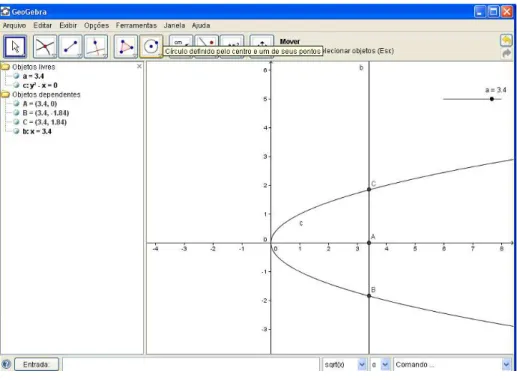Open the Comando dropdown list
Screen dimensions: 517x380
coord(506,364)
